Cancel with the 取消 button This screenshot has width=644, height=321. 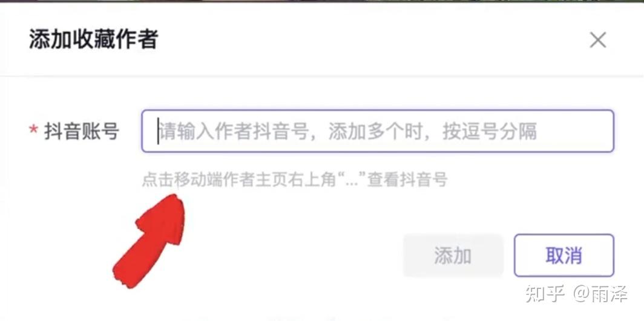(x=564, y=255)
